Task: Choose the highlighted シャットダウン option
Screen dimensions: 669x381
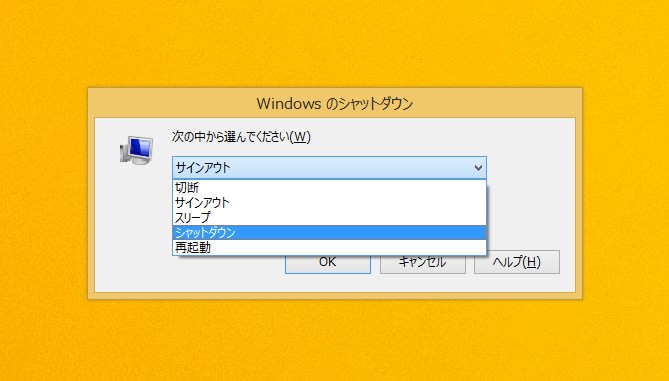Action: click(x=329, y=233)
